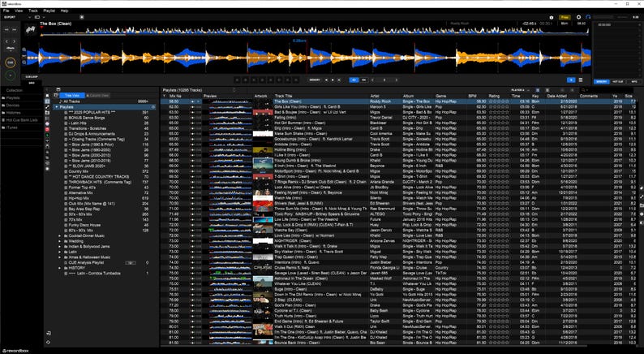
Task: Click the red sidebar source icon
Action: click(48, 129)
